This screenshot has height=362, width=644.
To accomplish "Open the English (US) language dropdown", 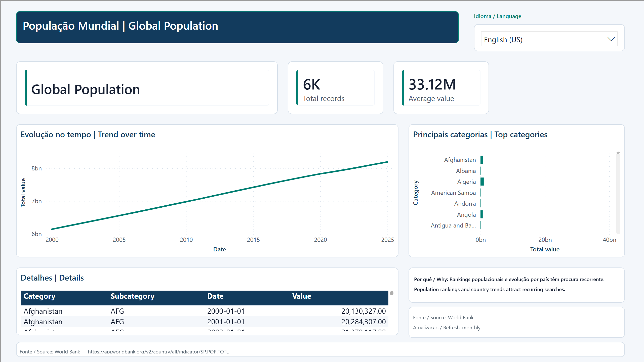I will (549, 39).
